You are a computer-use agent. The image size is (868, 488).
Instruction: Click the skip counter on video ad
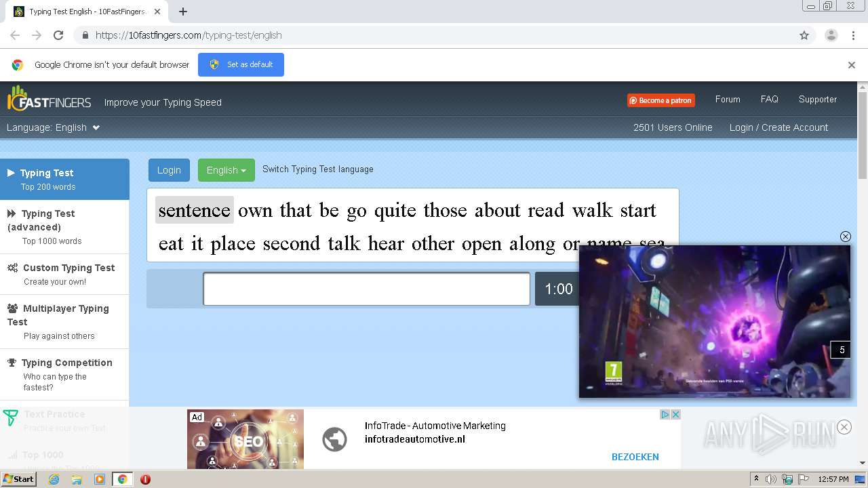click(x=841, y=350)
